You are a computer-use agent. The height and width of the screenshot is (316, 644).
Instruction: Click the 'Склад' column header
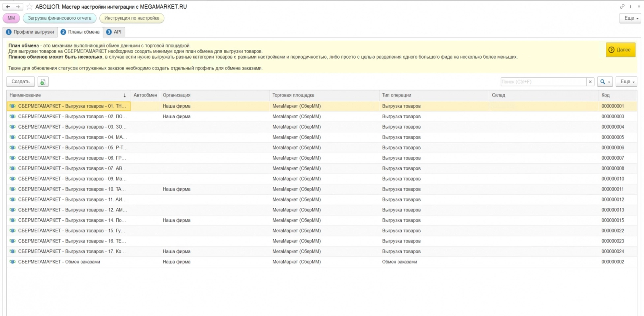(544, 95)
